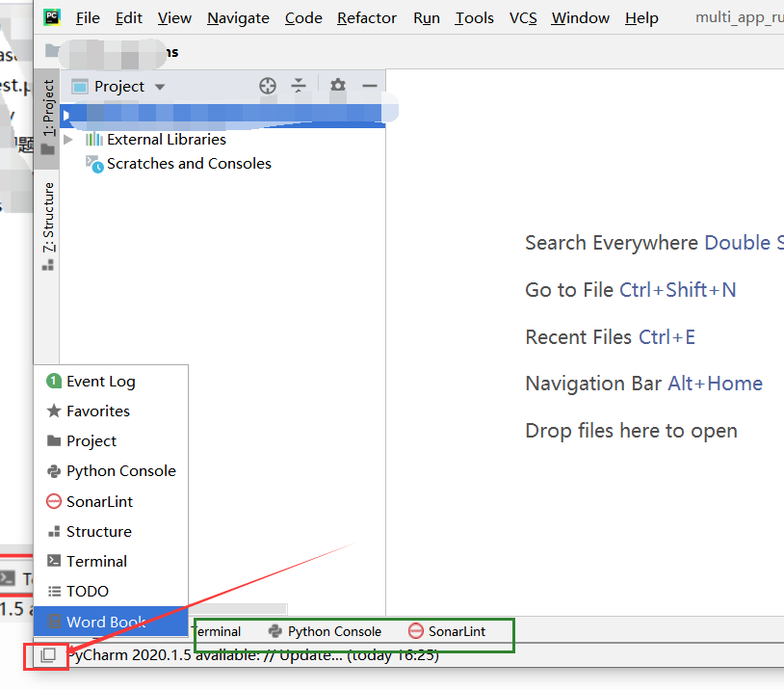This screenshot has width=784, height=690.
Task: Open the Window menu
Action: tap(581, 18)
